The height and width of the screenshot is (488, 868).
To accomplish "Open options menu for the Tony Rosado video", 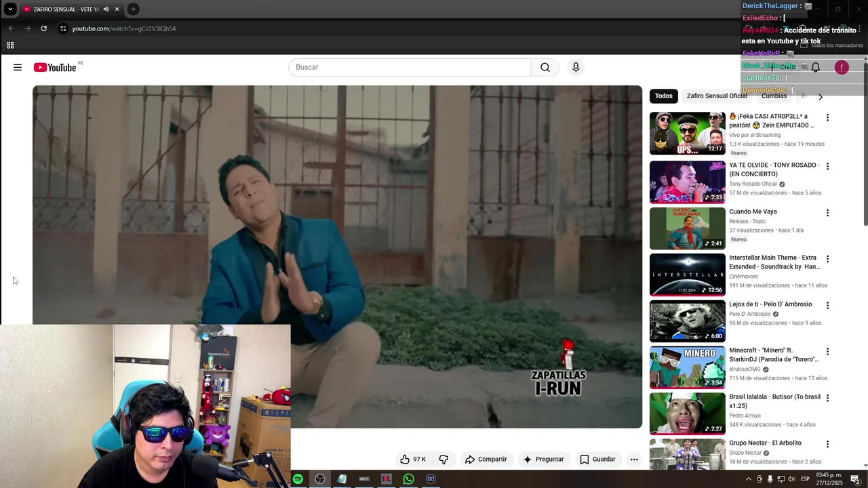I will point(827,166).
